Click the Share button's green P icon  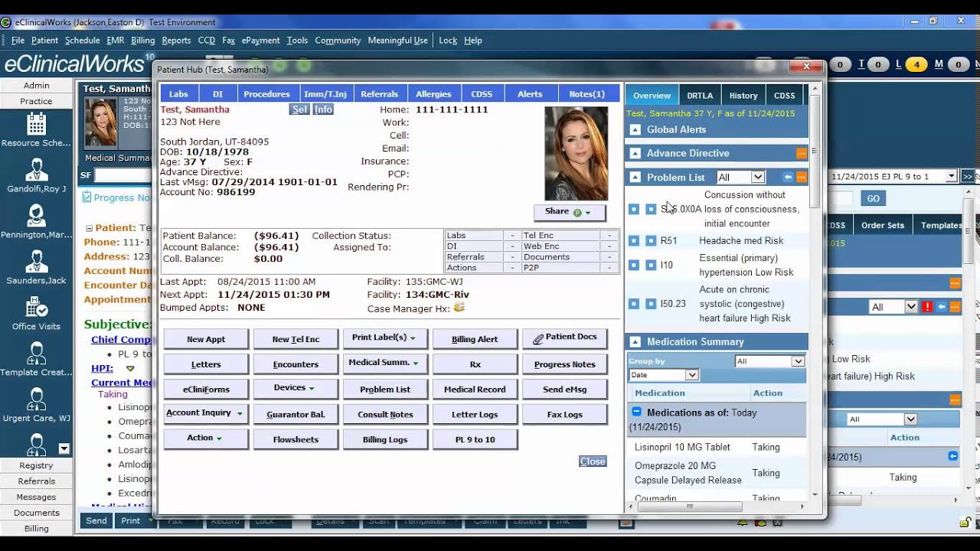click(577, 213)
